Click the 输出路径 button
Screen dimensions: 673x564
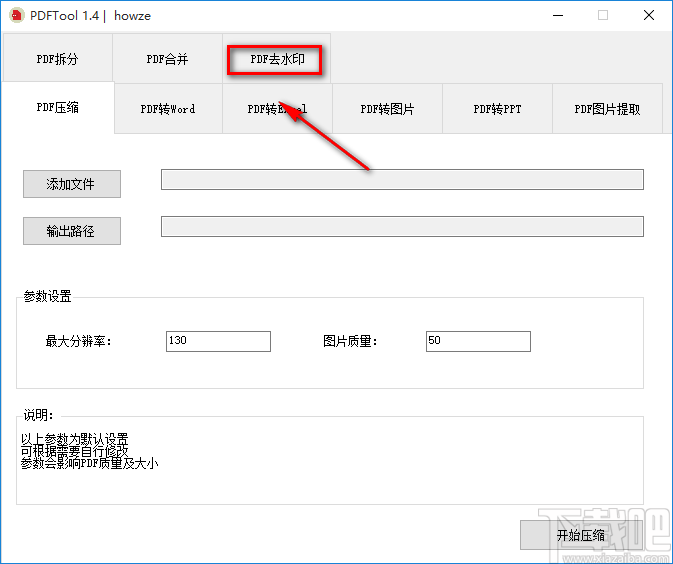[72, 231]
